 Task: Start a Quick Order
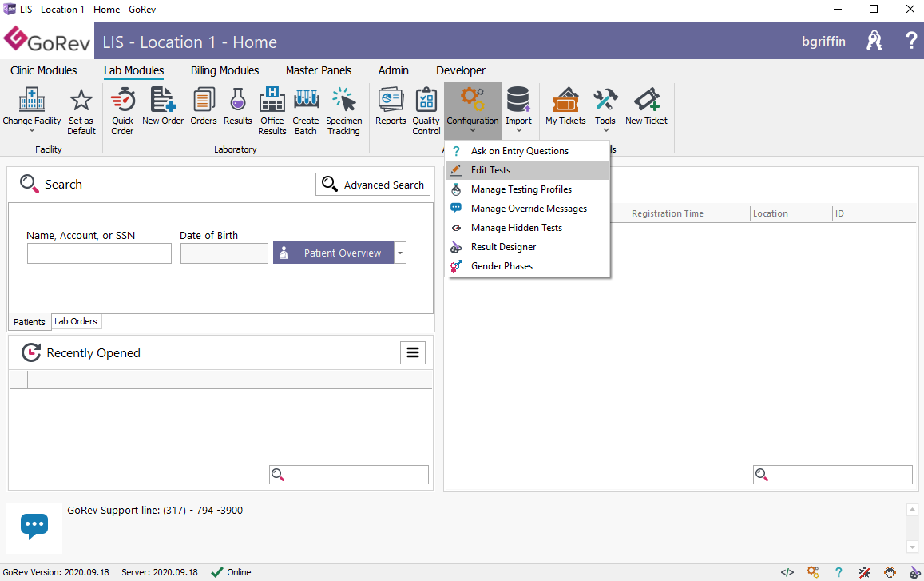(122, 110)
